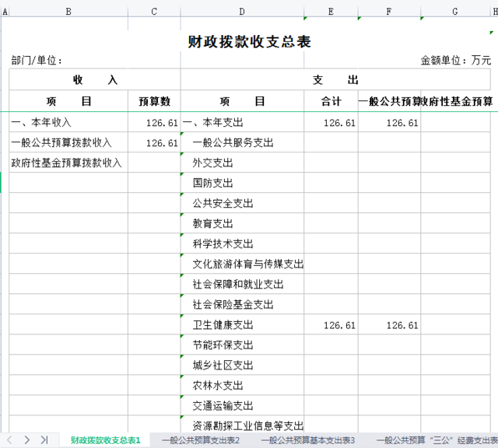
Task: Click the 一般公共预算拨款收入 cell
Action: (61, 143)
